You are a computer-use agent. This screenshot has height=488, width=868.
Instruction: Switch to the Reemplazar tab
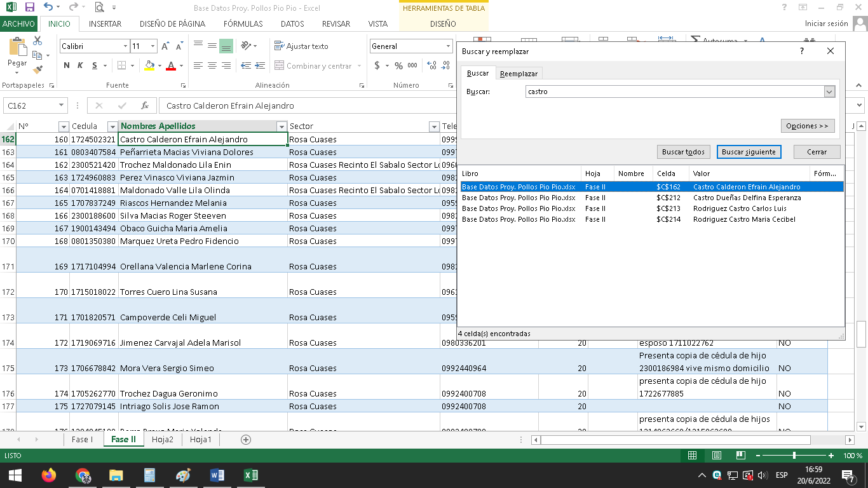519,74
